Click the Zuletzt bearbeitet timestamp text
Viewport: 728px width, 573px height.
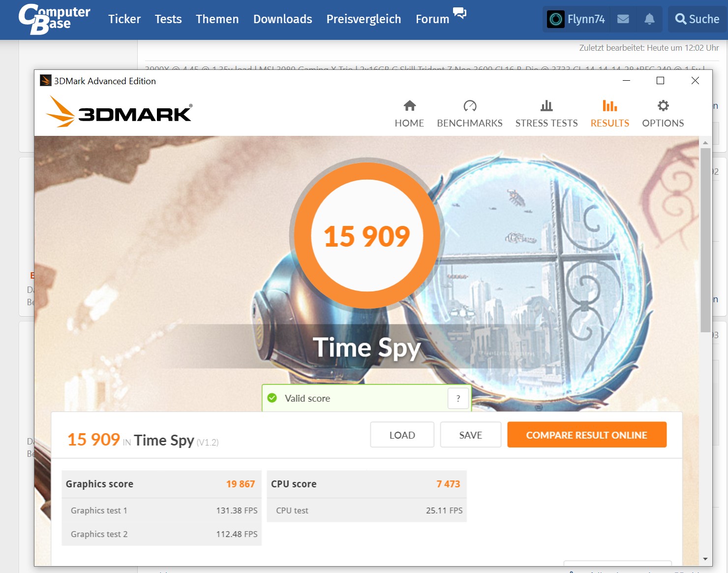coord(649,48)
